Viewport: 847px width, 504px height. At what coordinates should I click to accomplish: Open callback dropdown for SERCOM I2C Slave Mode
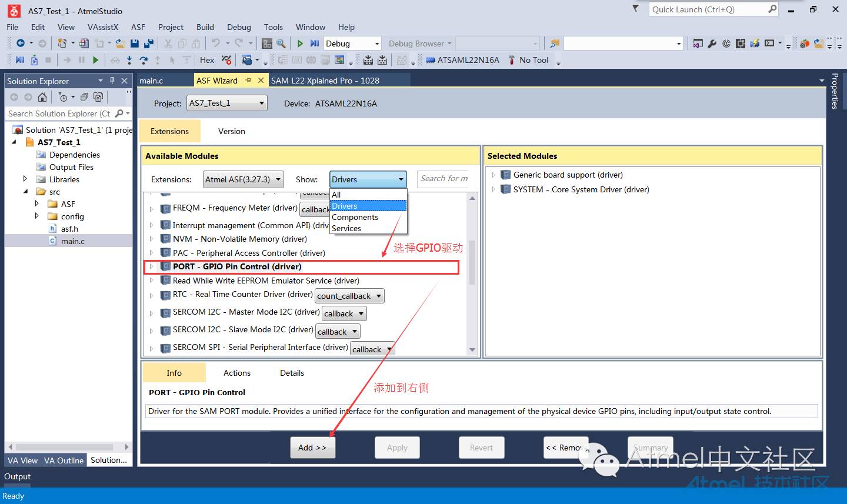[x=338, y=332]
